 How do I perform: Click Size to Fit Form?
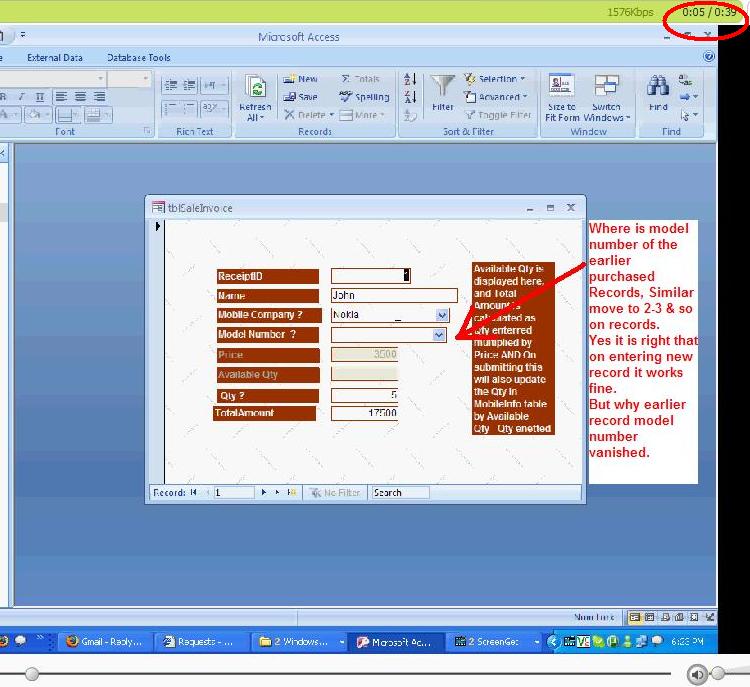[x=562, y=98]
